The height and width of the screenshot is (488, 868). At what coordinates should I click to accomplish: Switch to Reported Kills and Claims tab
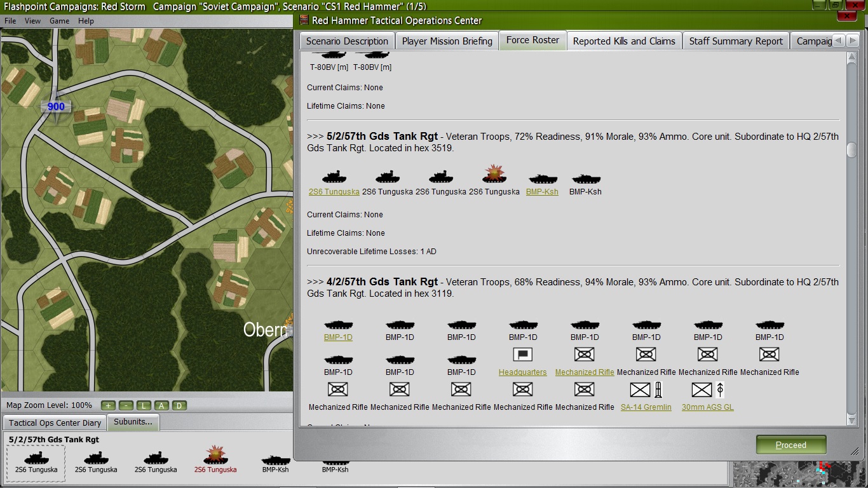(624, 41)
